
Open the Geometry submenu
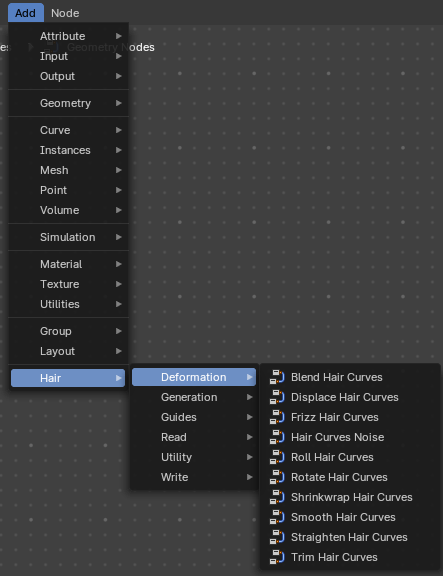68,103
